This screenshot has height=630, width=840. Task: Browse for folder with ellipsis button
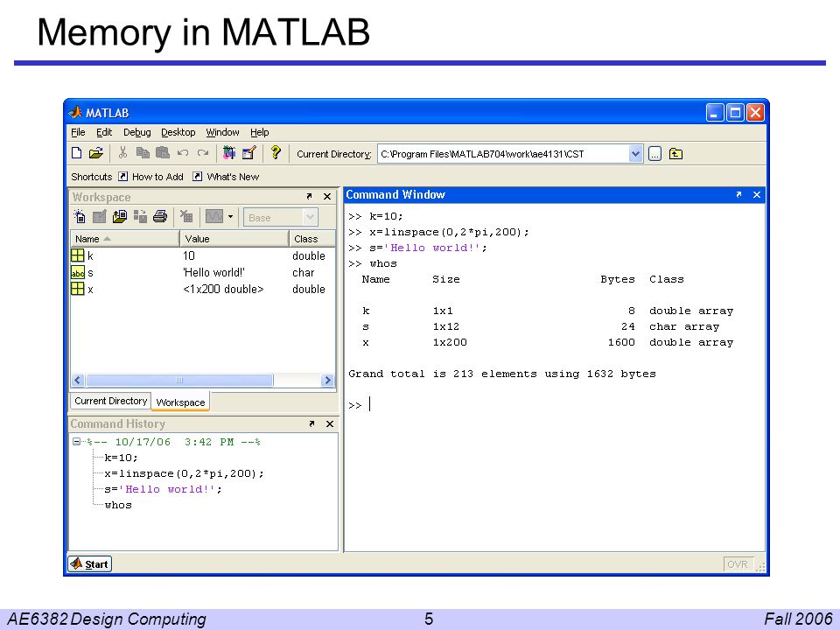pyautogui.click(x=654, y=154)
